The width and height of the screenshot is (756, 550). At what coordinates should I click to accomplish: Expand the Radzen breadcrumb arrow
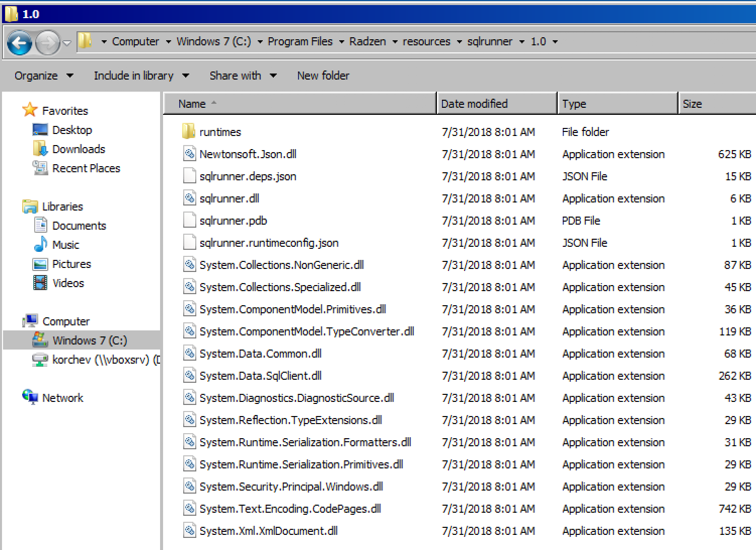click(x=395, y=42)
